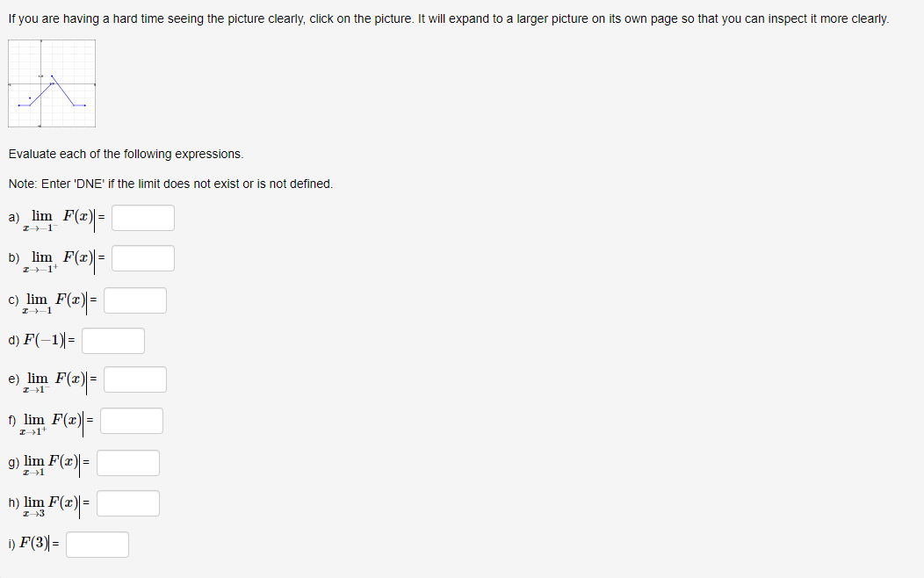The width and height of the screenshot is (924, 578).
Task: Select the limit expression in part f
Action: (48, 421)
